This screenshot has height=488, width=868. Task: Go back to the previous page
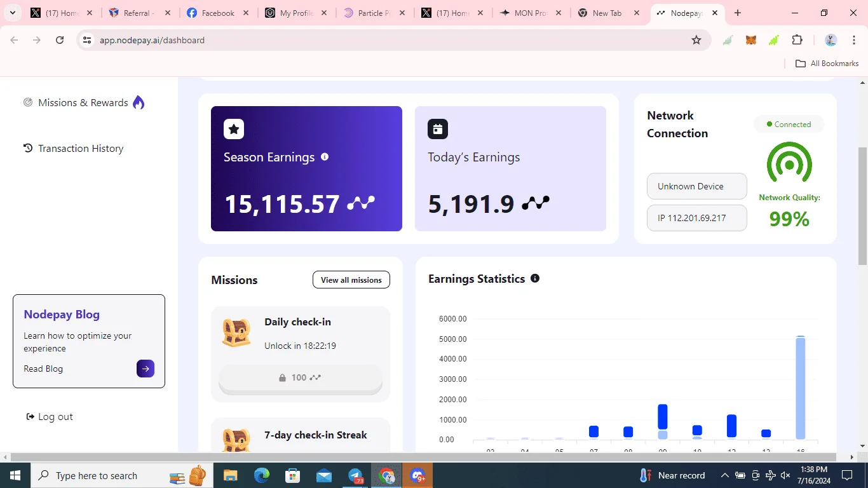14,40
